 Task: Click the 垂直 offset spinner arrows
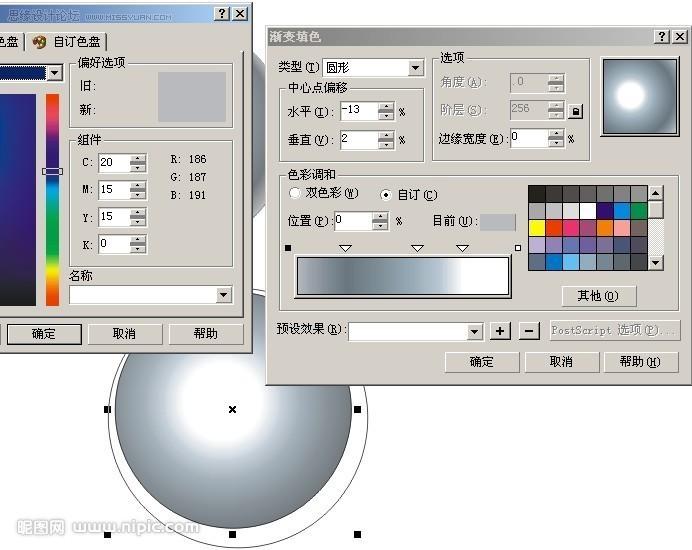386,140
